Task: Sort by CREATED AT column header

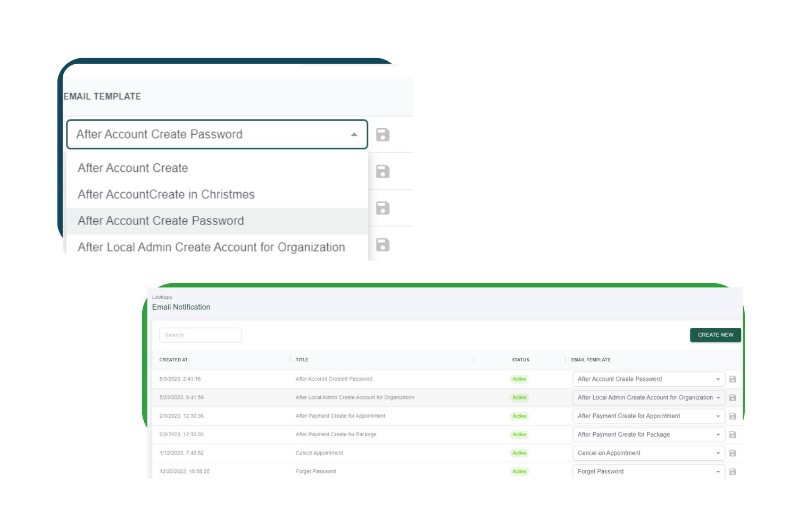Action: point(174,360)
